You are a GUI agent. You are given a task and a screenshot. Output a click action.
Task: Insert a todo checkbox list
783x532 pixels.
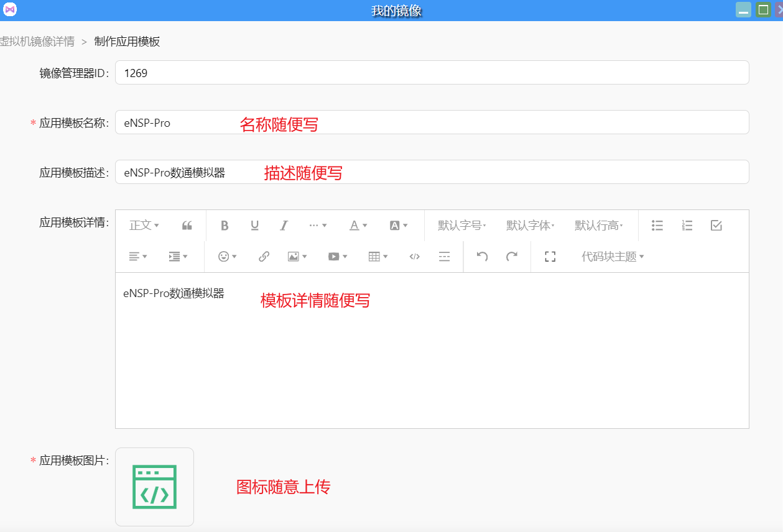(716, 226)
